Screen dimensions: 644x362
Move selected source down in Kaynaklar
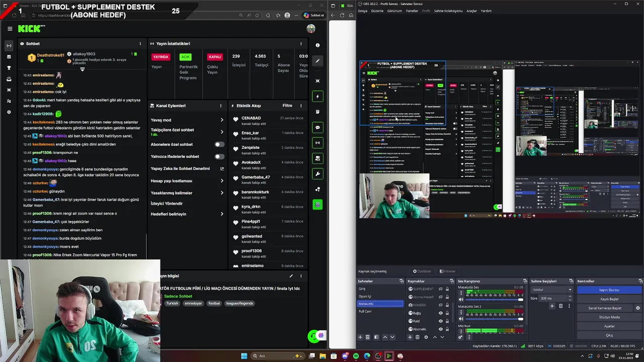(x=442, y=337)
